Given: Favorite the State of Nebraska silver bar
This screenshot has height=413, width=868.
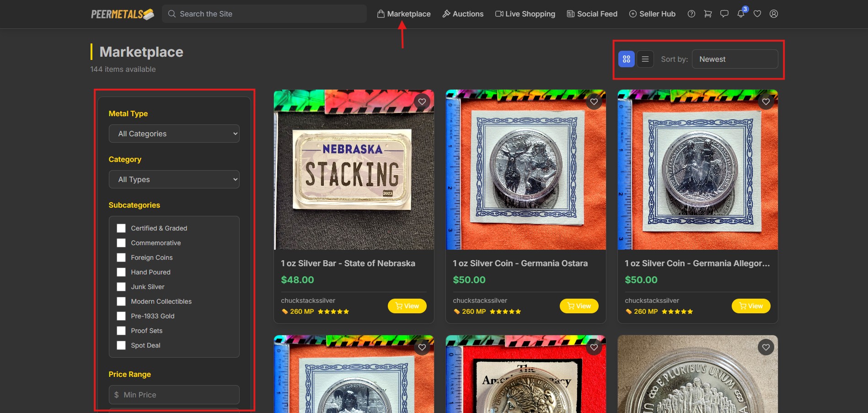Looking at the screenshot, I should (422, 102).
